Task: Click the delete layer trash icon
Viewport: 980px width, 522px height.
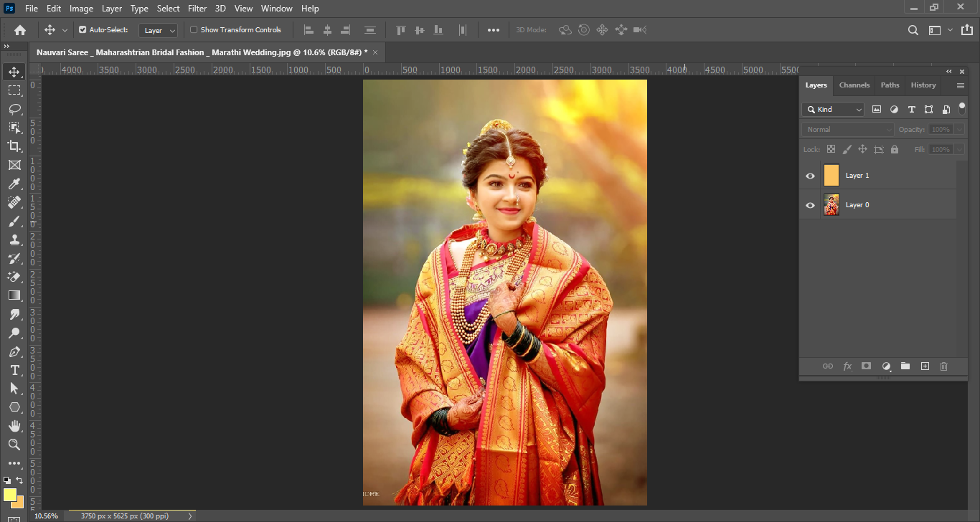Action: (x=943, y=366)
